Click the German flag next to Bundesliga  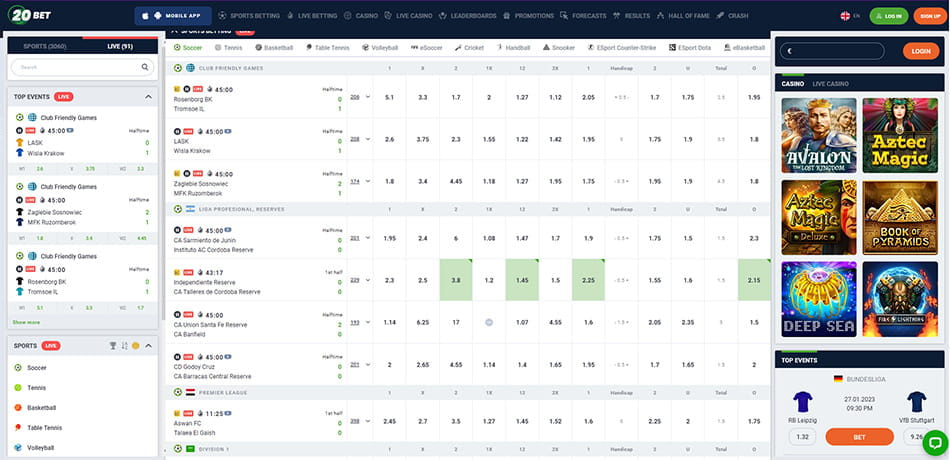click(838, 379)
